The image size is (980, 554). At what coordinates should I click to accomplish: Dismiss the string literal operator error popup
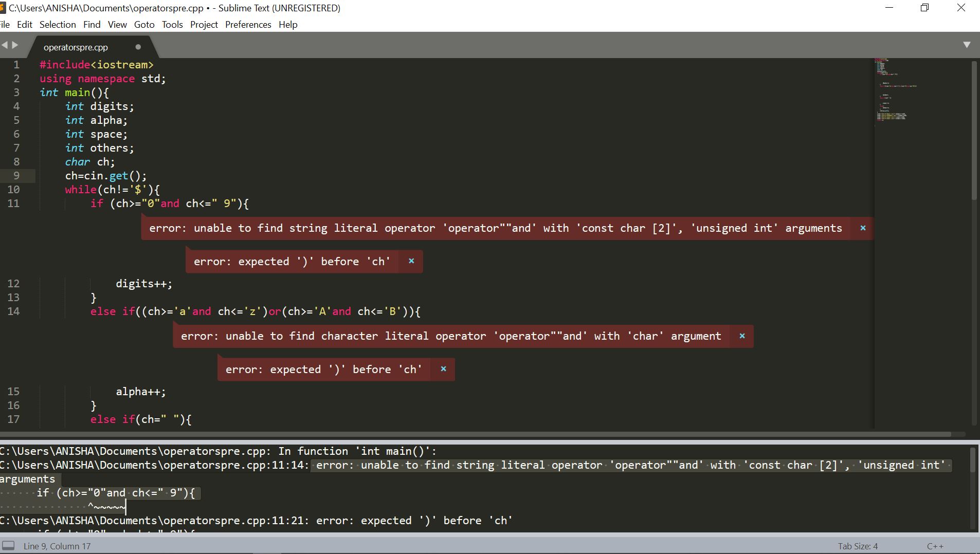[x=863, y=228]
